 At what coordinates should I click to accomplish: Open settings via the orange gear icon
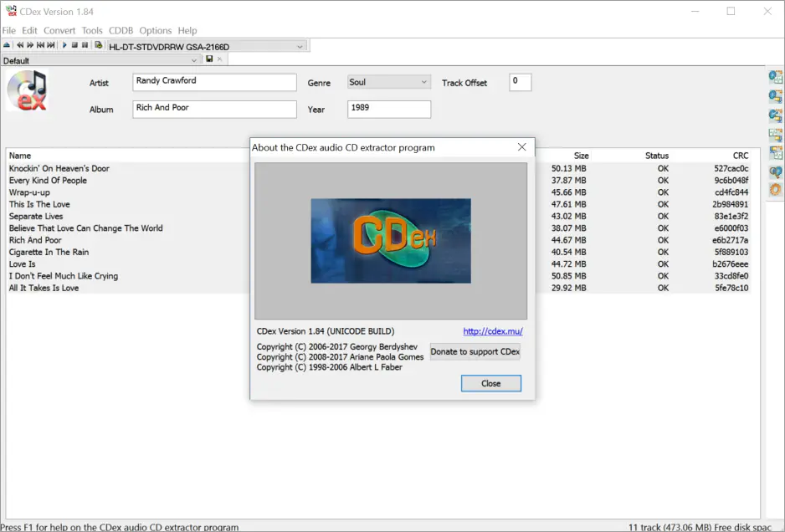(x=776, y=190)
